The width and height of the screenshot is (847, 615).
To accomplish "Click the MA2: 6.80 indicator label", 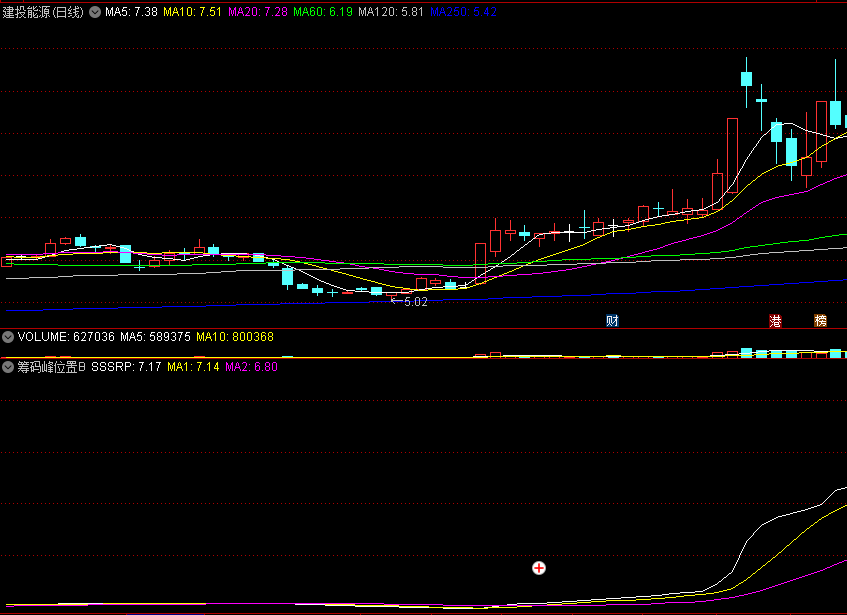I will tap(251, 367).
